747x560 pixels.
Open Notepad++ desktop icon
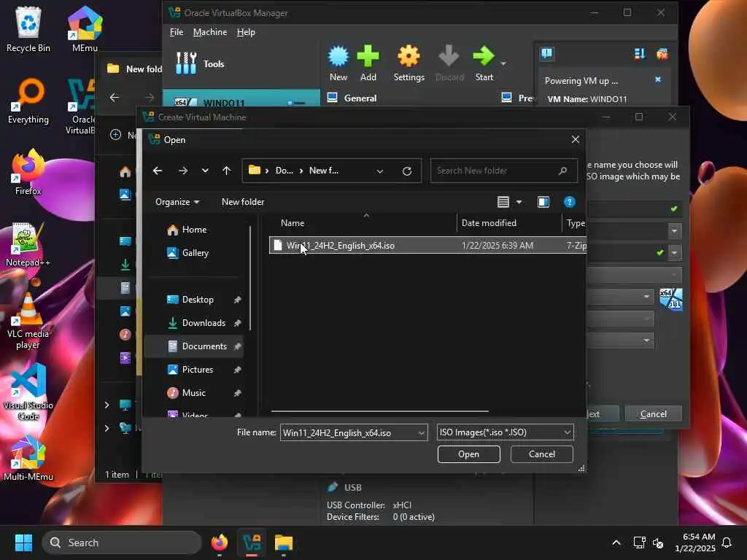pyautogui.click(x=28, y=244)
